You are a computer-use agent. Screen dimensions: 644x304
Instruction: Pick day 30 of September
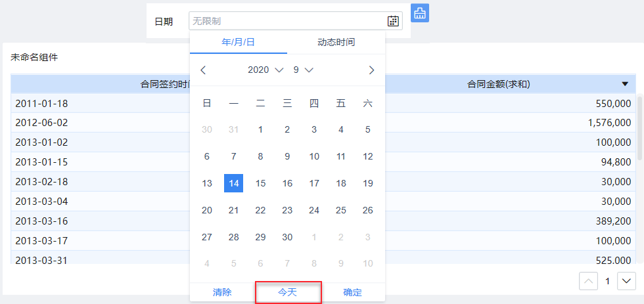pos(287,237)
